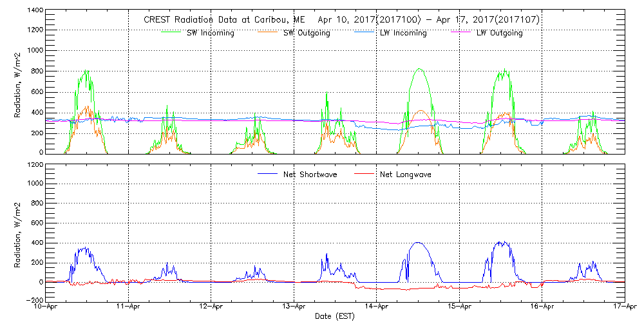Pick the 14-Apr date tick label

pos(377,308)
